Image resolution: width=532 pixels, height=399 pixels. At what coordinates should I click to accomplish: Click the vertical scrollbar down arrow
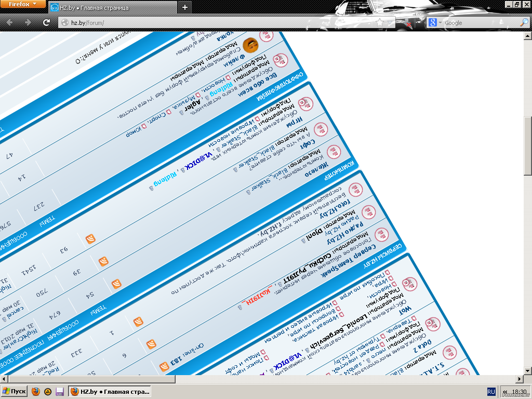528,371
